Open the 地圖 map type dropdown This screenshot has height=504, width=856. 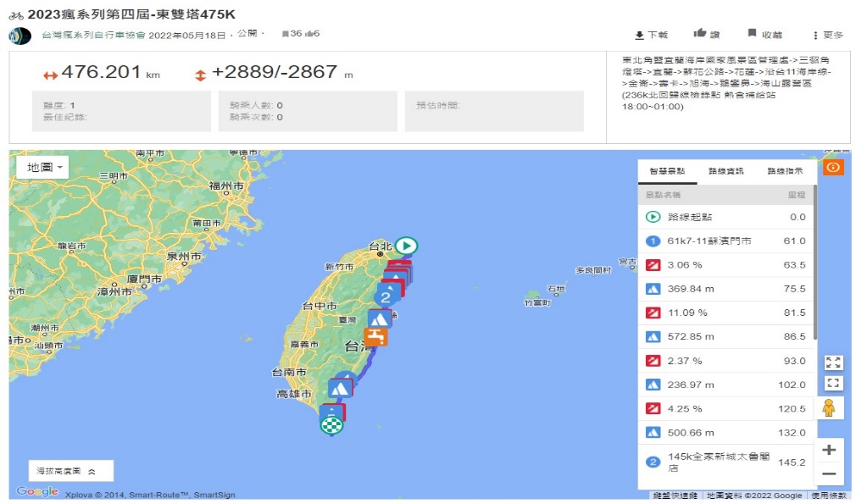pyautogui.click(x=43, y=168)
